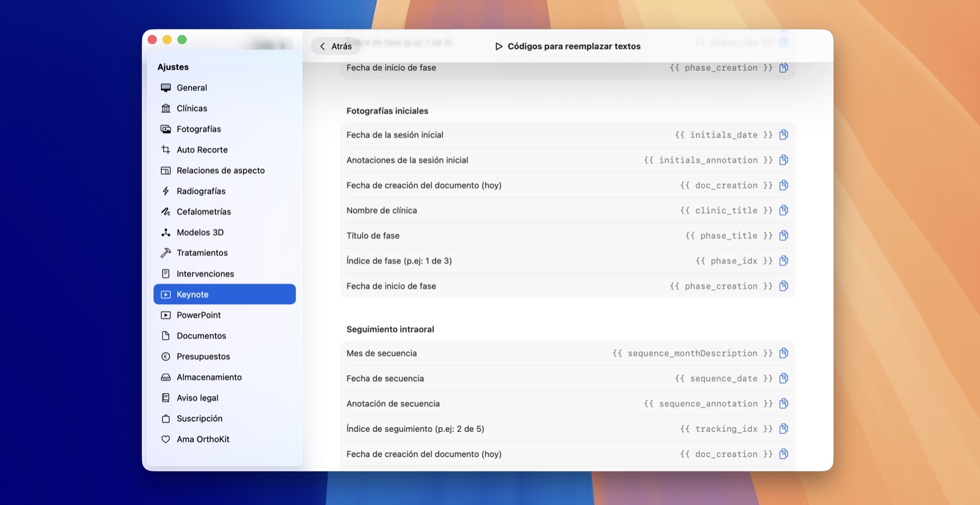Select Ama OrthoKit heart item
Viewport: 980px width, 505px height.
pos(224,439)
